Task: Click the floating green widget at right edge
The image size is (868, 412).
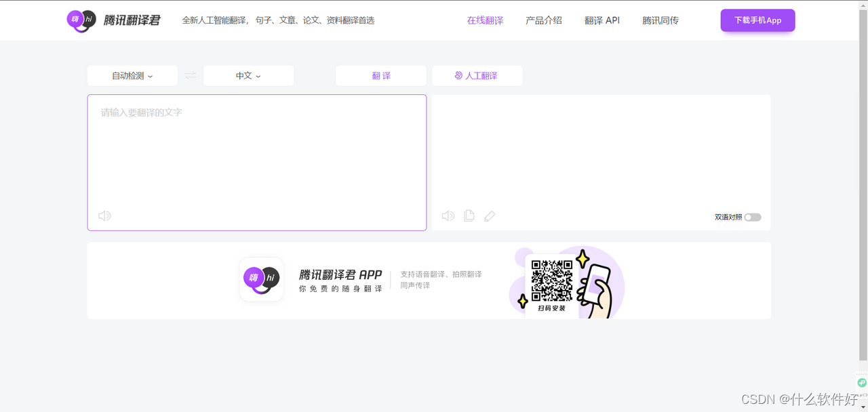Action: pyautogui.click(x=862, y=382)
